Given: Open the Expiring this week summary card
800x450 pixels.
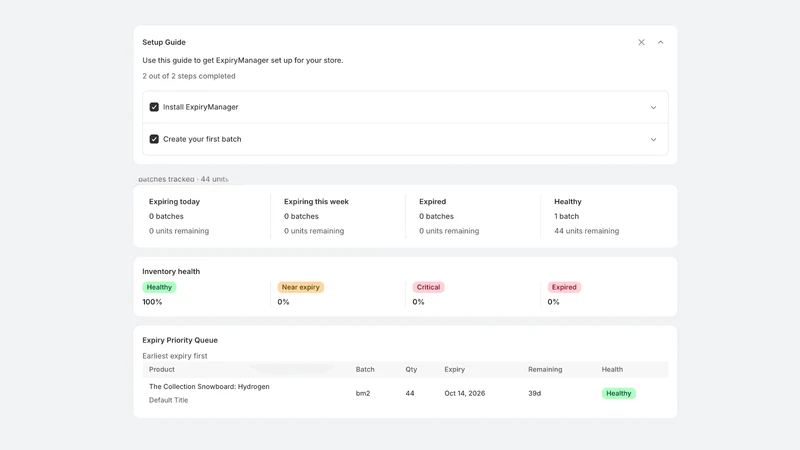Looking at the screenshot, I should point(338,216).
